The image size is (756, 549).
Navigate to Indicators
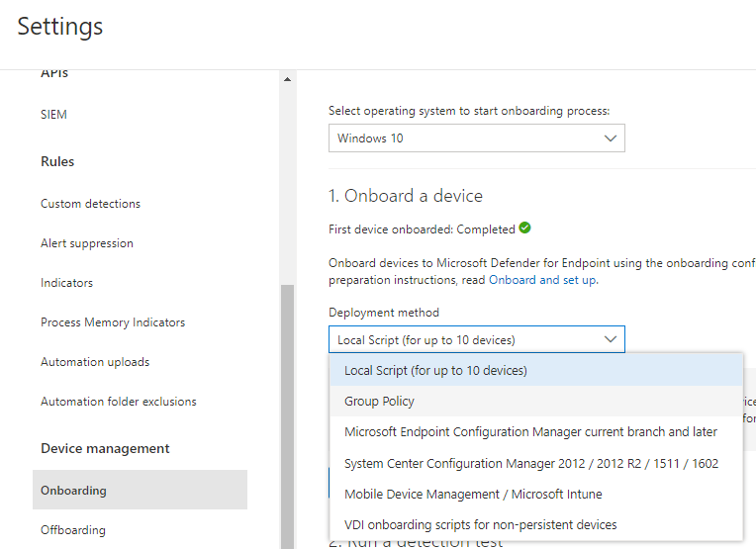click(66, 283)
